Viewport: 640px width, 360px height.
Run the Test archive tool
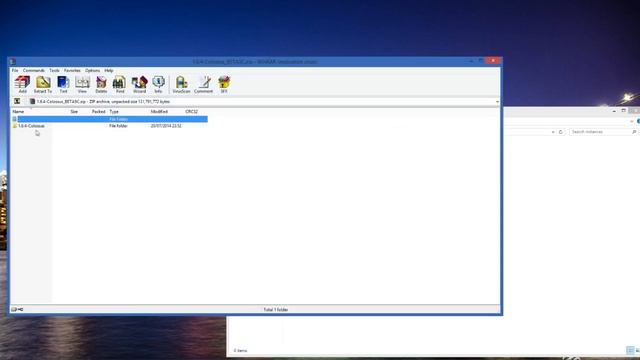point(63,83)
